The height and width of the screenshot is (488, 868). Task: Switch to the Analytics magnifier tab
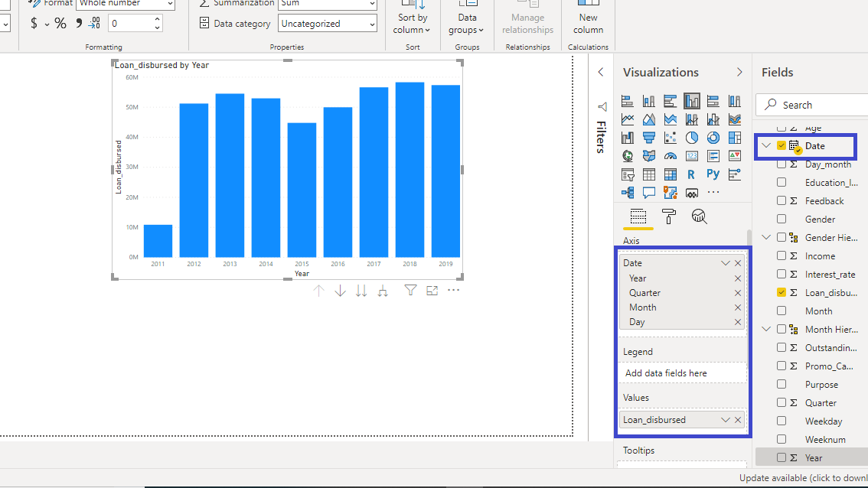(699, 216)
